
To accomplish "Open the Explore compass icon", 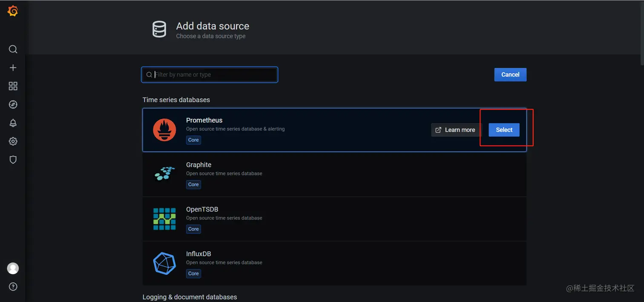I will [13, 105].
